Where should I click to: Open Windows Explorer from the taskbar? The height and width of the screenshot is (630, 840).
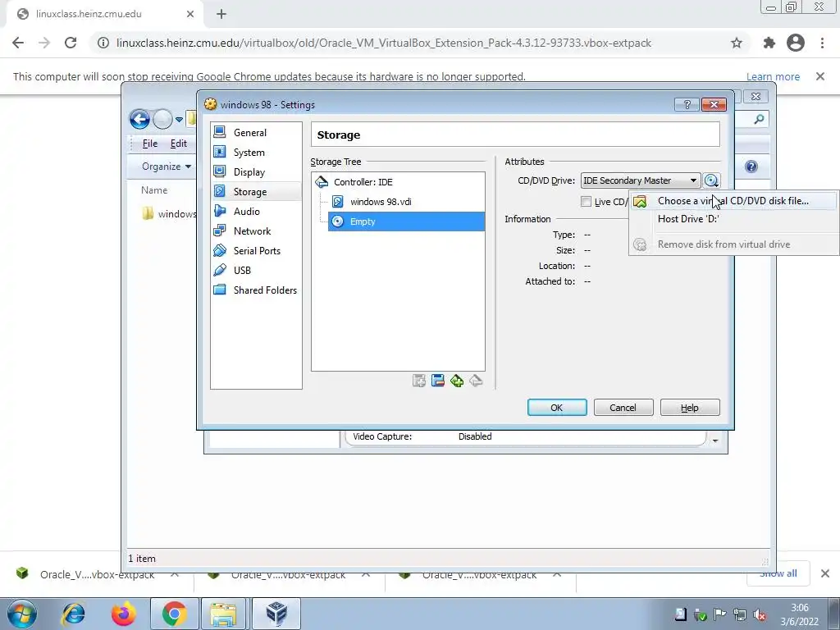(x=223, y=614)
